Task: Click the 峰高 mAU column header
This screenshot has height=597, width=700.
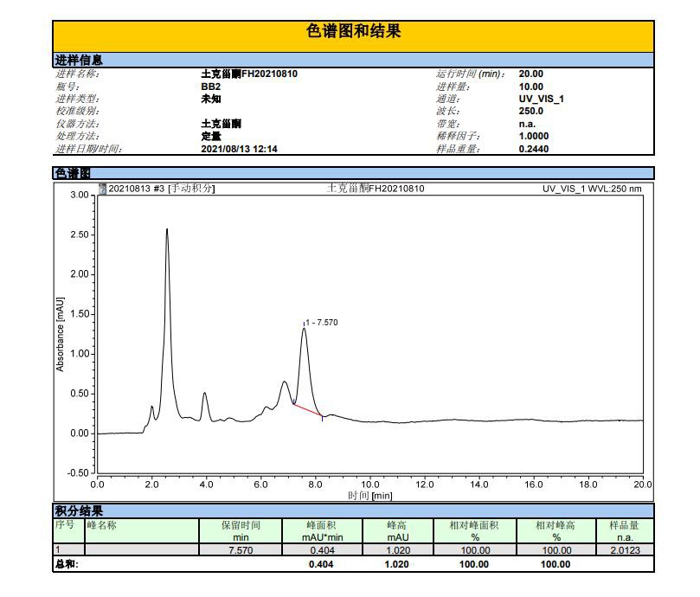Action: tap(398, 530)
